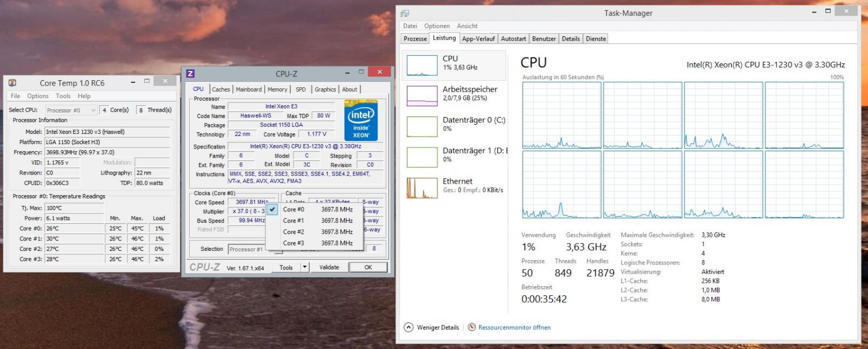Click Weniger Details in Task-Manager
The width and height of the screenshot is (868, 349).
438,327
